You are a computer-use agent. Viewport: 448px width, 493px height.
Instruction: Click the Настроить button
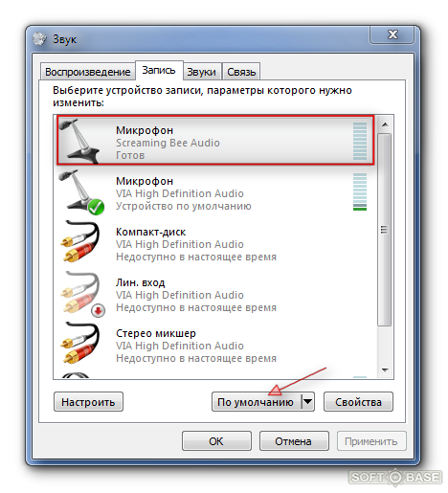[88, 402]
